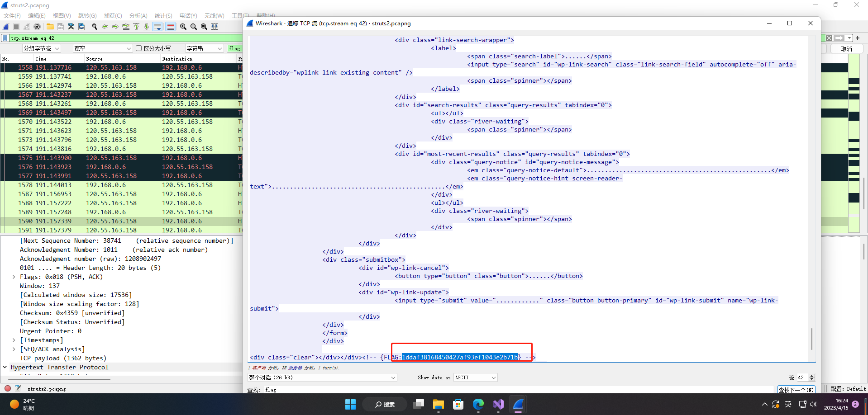Open File Explorer from the taskbar
Screen dimensions: 868x415
pyautogui.click(x=439, y=404)
